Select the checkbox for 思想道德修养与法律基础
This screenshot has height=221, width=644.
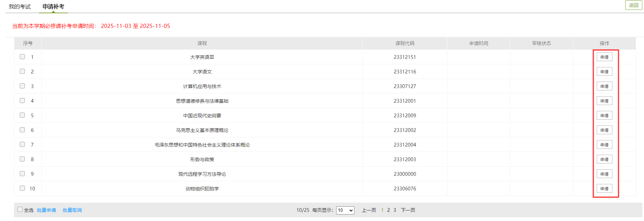tap(22, 101)
